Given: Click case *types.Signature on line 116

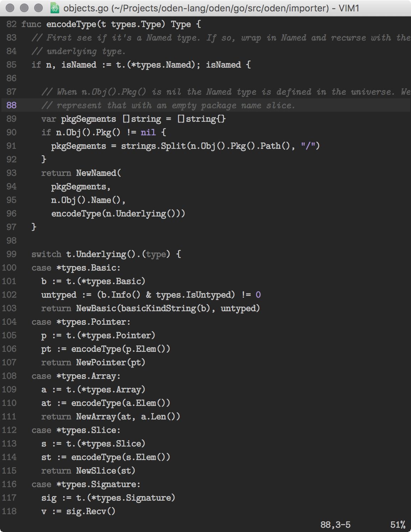Looking at the screenshot, I should [x=85, y=484].
